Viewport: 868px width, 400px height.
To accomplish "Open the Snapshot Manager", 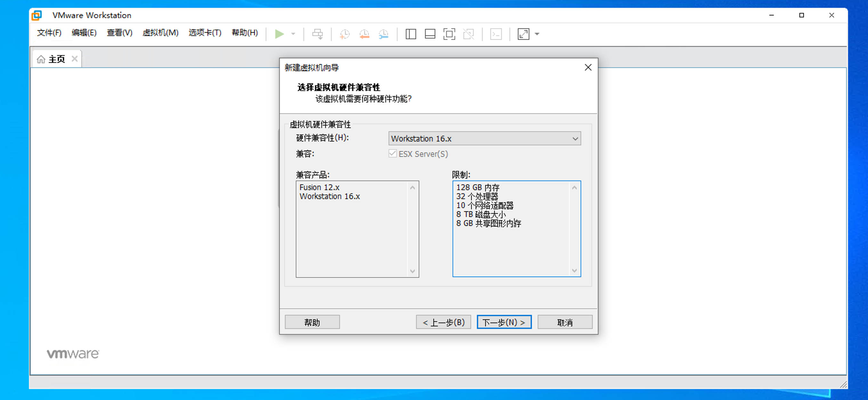I will (383, 34).
